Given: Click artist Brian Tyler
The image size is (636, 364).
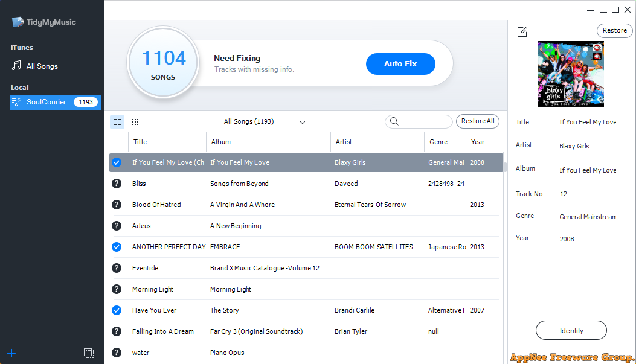Looking at the screenshot, I should [351, 331].
